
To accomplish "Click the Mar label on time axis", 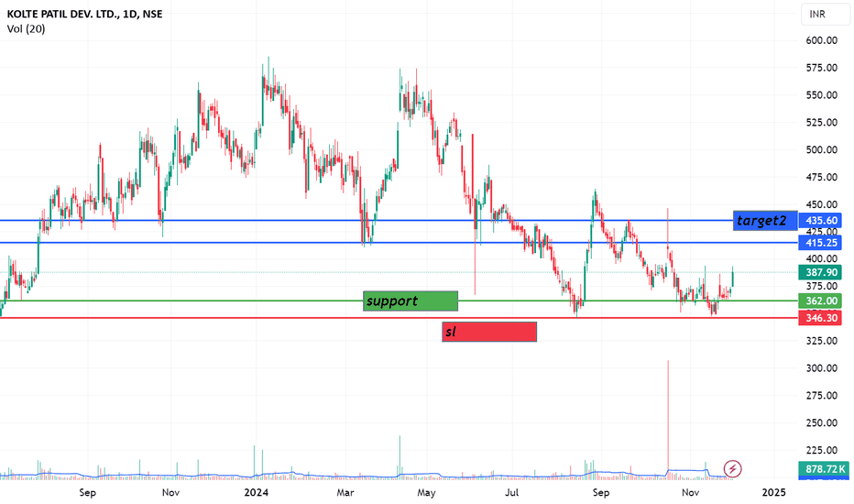I will click(345, 493).
